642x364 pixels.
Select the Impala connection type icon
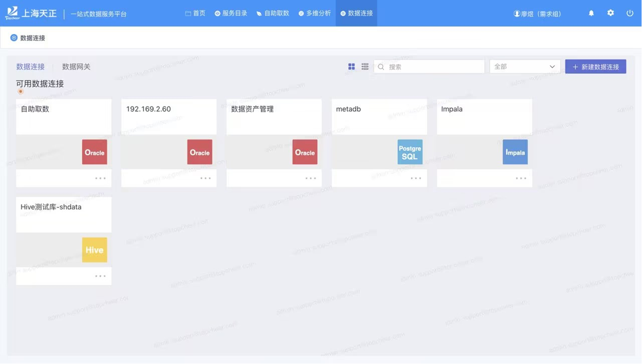[x=515, y=152]
